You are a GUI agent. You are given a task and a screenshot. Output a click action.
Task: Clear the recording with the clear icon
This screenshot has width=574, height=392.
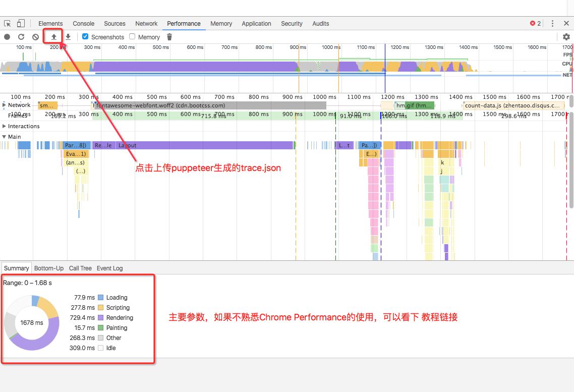(x=35, y=37)
